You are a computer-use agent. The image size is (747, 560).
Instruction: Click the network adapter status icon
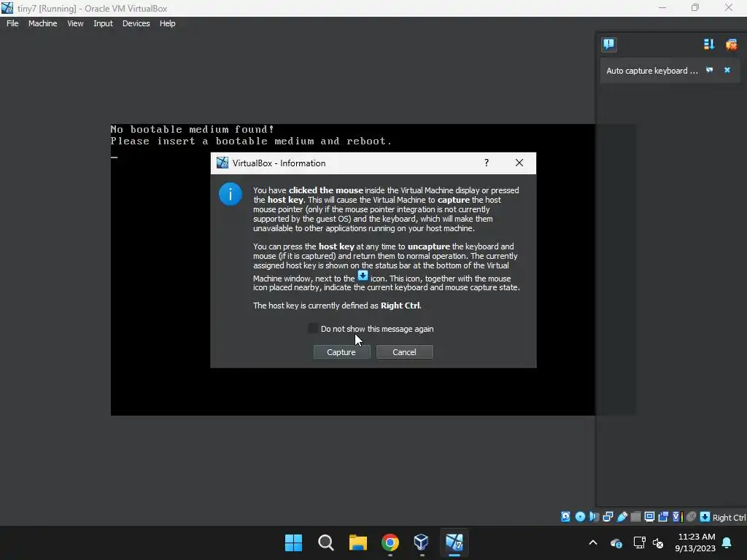pos(608,517)
